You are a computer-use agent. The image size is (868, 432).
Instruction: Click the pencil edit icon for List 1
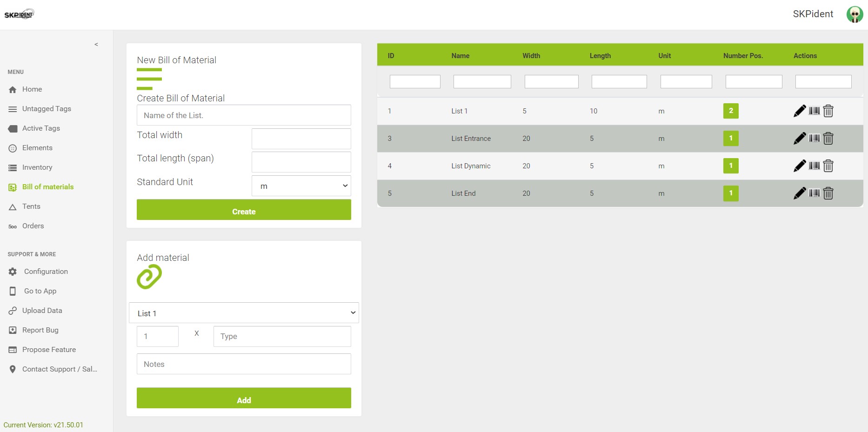(800, 111)
